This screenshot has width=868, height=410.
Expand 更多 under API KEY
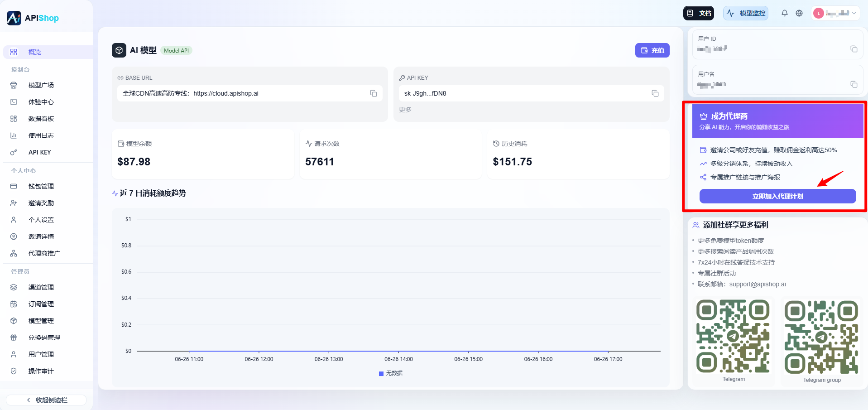[x=405, y=110]
